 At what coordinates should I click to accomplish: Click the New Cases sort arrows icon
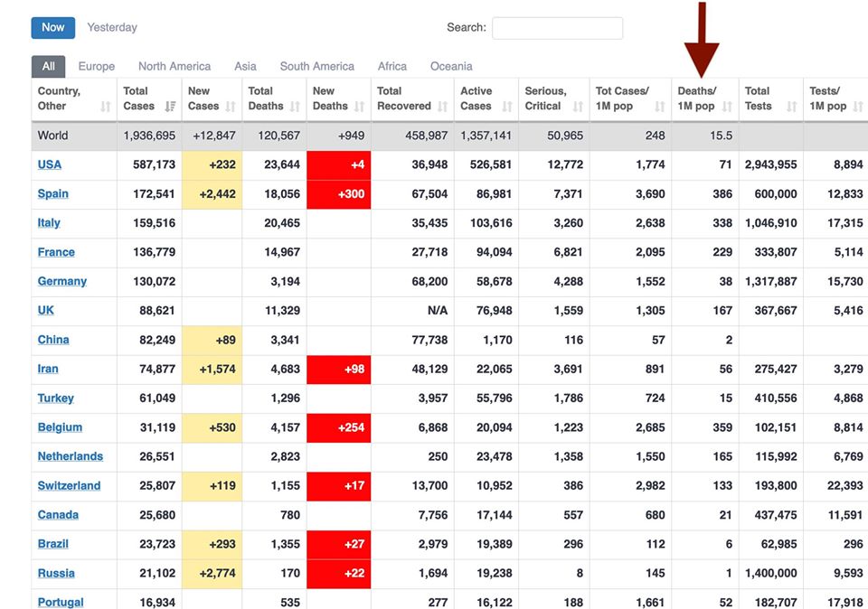click(x=231, y=107)
